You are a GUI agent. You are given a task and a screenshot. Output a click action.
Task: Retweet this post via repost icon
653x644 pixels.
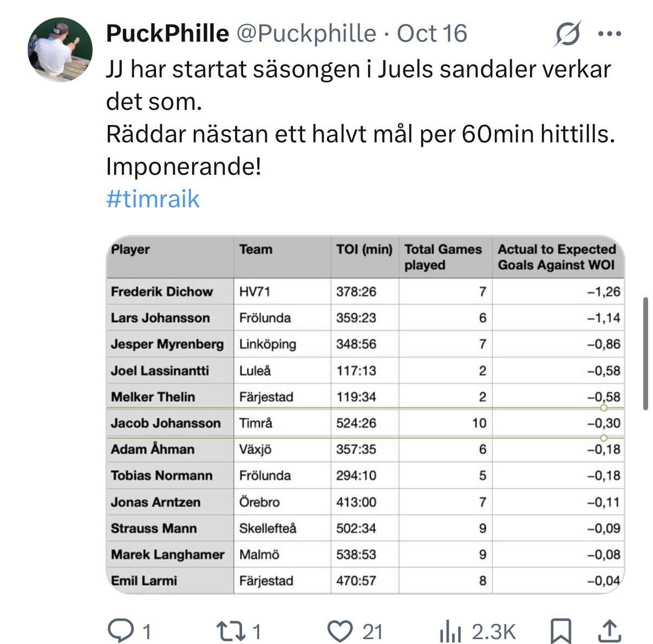(231, 631)
